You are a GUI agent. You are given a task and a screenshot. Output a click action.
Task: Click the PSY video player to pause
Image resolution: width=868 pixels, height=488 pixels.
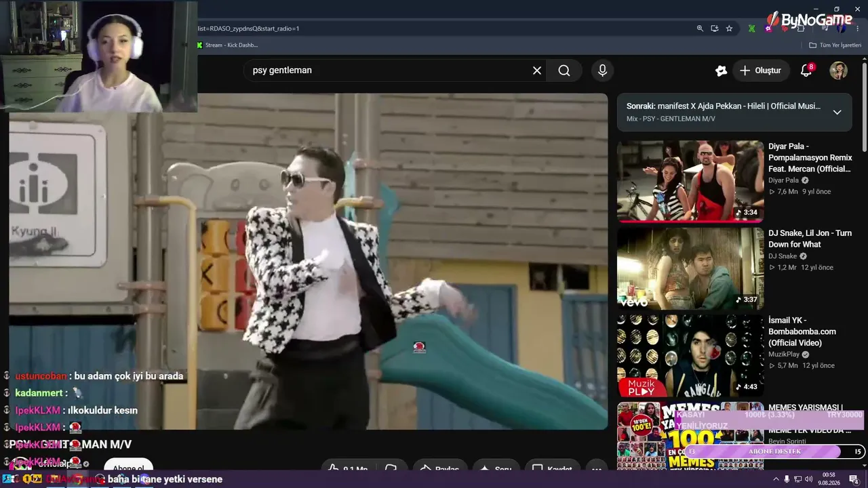[x=309, y=261]
